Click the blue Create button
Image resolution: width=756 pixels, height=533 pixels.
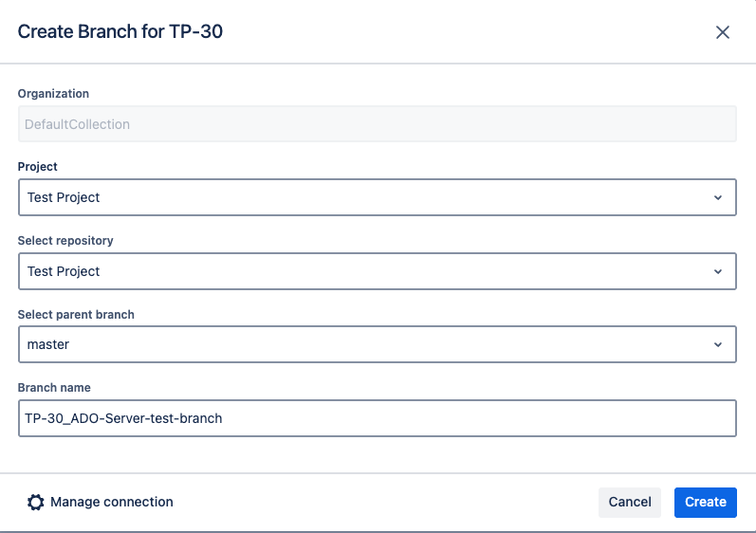pos(706,503)
